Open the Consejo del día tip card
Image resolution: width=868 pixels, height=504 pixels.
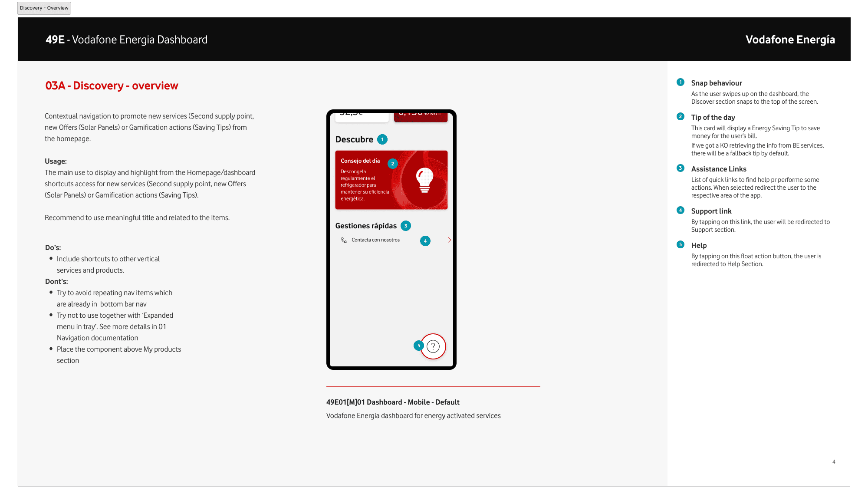pos(391,180)
